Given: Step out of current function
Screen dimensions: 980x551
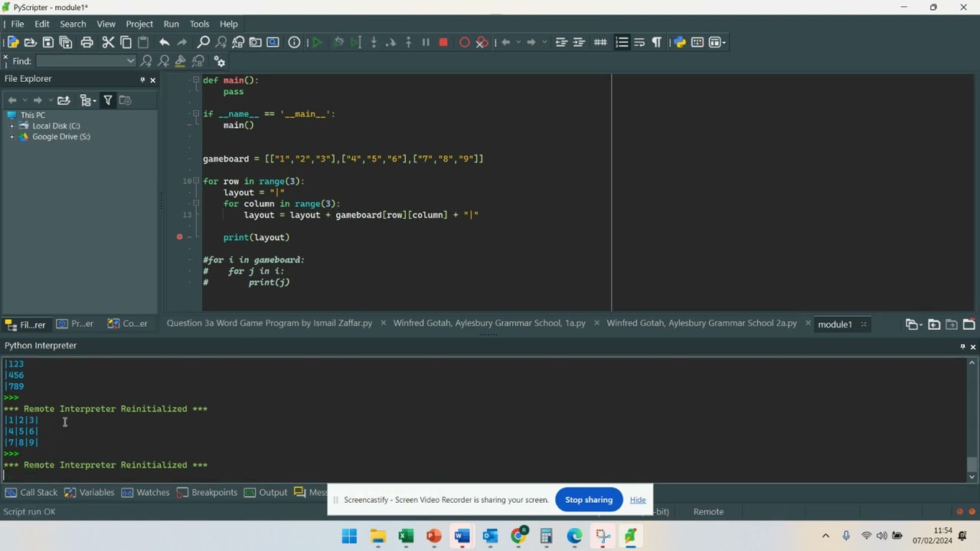Looking at the screenshot, I should (x=409, y=43).
